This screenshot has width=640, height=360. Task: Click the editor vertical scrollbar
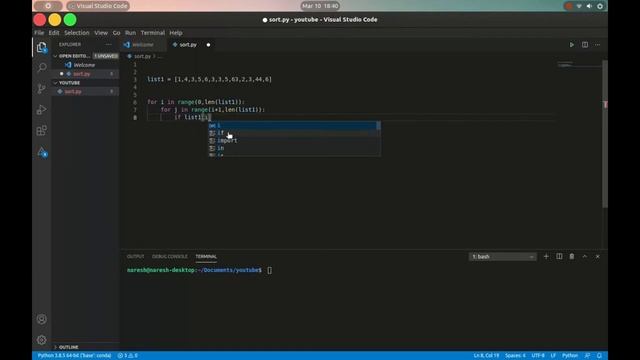(x=605, y=135)
